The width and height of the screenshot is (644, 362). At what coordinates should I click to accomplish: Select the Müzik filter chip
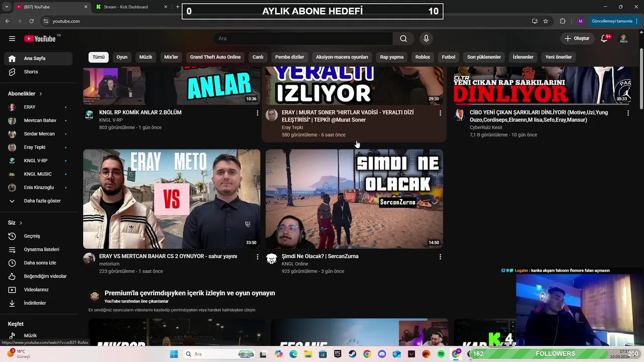click(x=145, y=57)
